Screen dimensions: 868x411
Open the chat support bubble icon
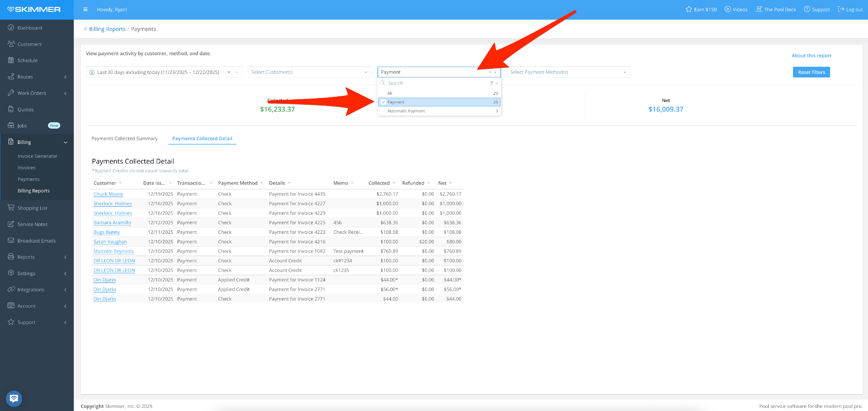[14, 399]
